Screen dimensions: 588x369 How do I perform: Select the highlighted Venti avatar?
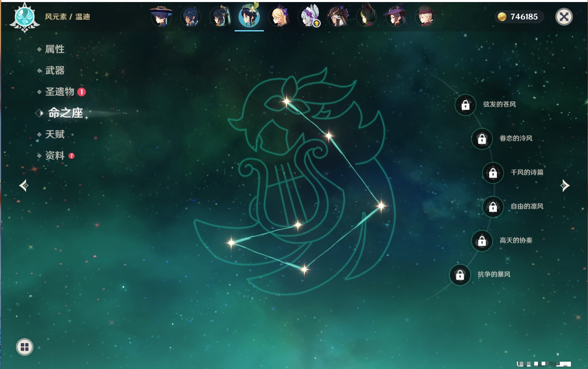(x=249, y=16)
